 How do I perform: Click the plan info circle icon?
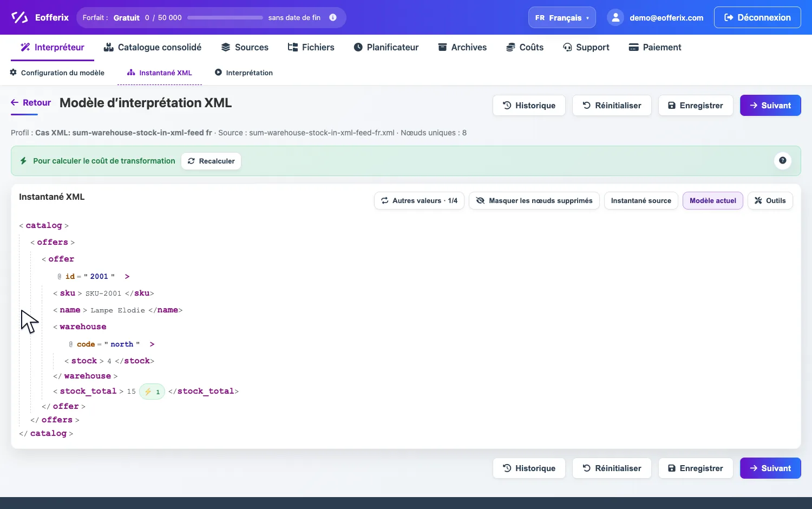333,17
